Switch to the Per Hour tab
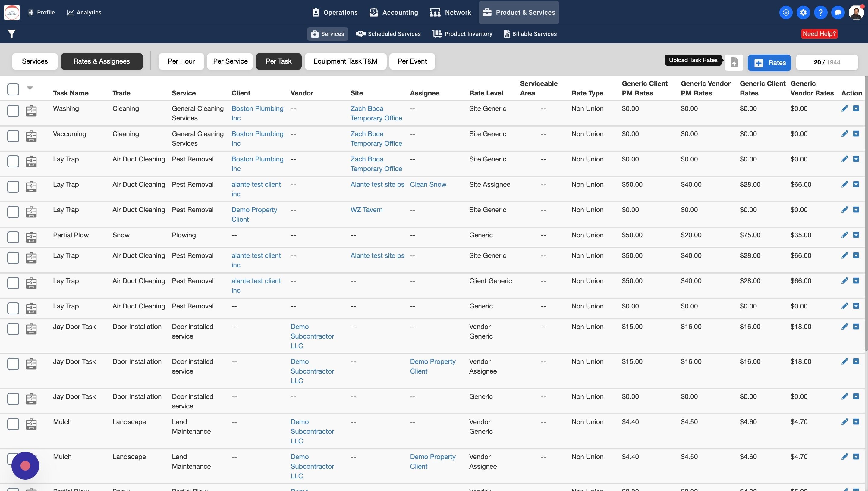 click(181, 61)
